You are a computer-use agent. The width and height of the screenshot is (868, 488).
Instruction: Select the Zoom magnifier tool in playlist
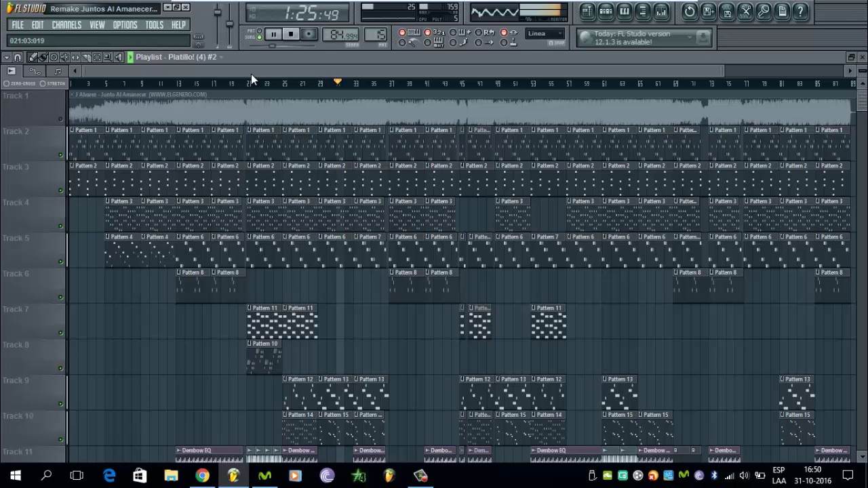(108, 58)
